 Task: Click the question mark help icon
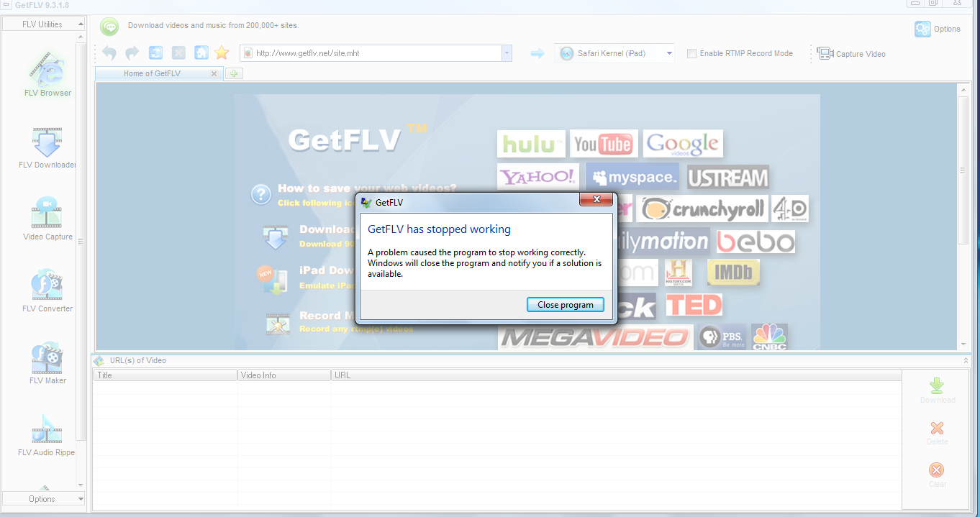[x=260, y=194]
